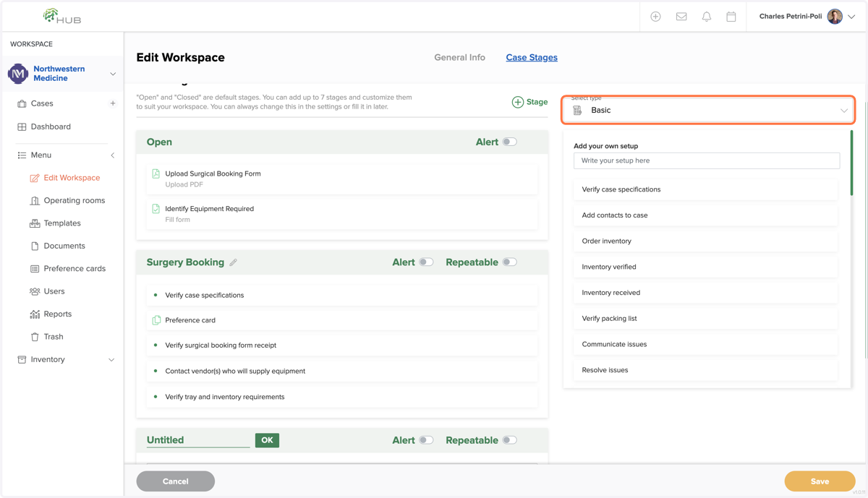Add a new Stage
This screenshot has width=868, height=498.
(529, 102)
